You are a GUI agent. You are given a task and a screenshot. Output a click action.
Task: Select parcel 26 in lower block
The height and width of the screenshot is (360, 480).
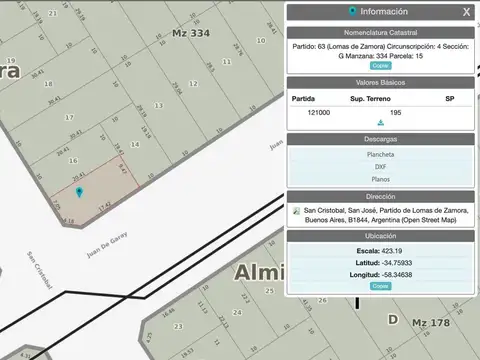tap(322, 300)
